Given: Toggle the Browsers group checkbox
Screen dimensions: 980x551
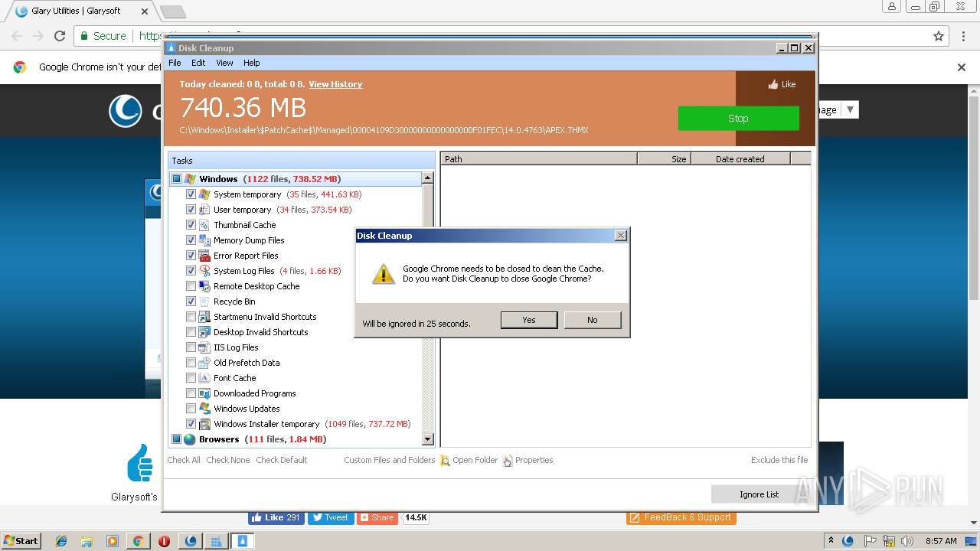Looking at the screenshot, I should coord(176,439).
